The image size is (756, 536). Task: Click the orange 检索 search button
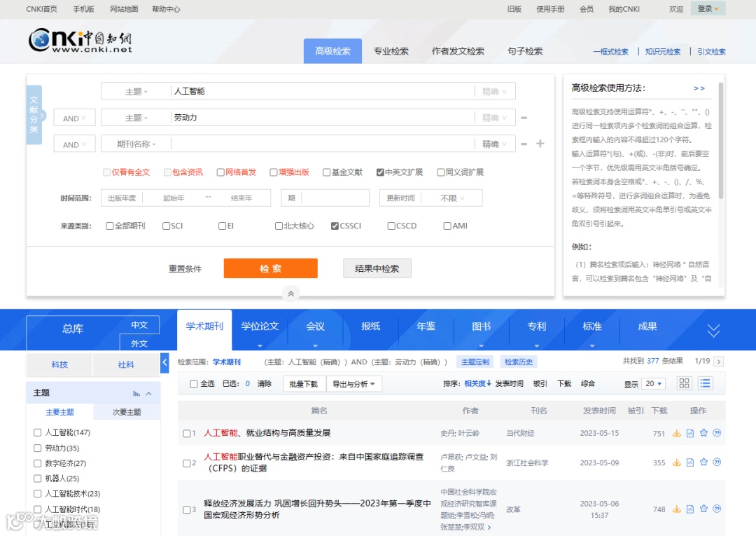point(270,268)
